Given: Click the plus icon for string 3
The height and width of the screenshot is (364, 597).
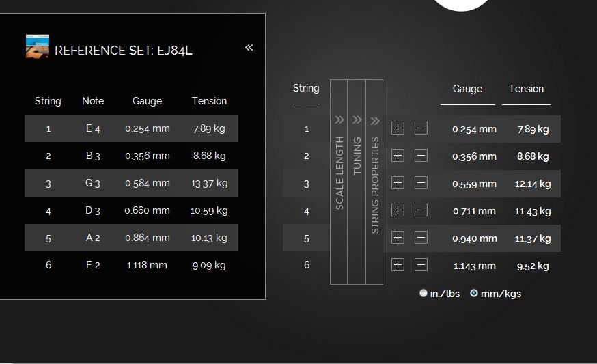Looking at the screenshot, I should tap(398, 183).
